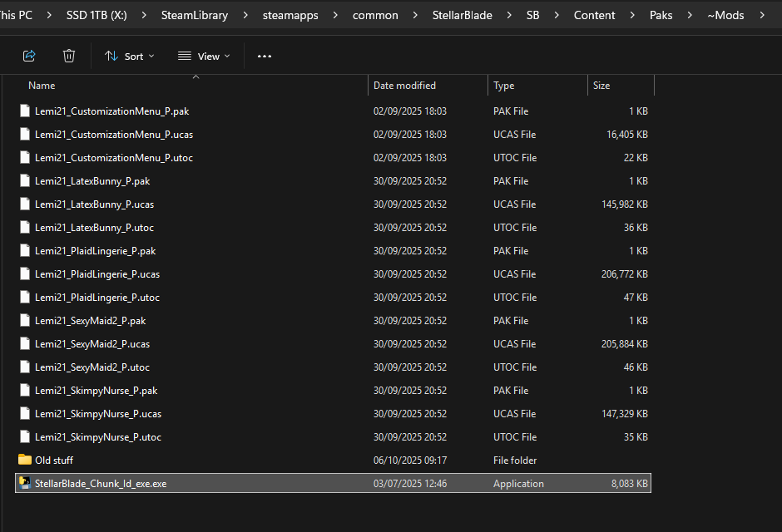The height and width of the screenshot is (532, 782).
Task: Expand chevron after Paks breadcrumb
Action: point(690,16)
